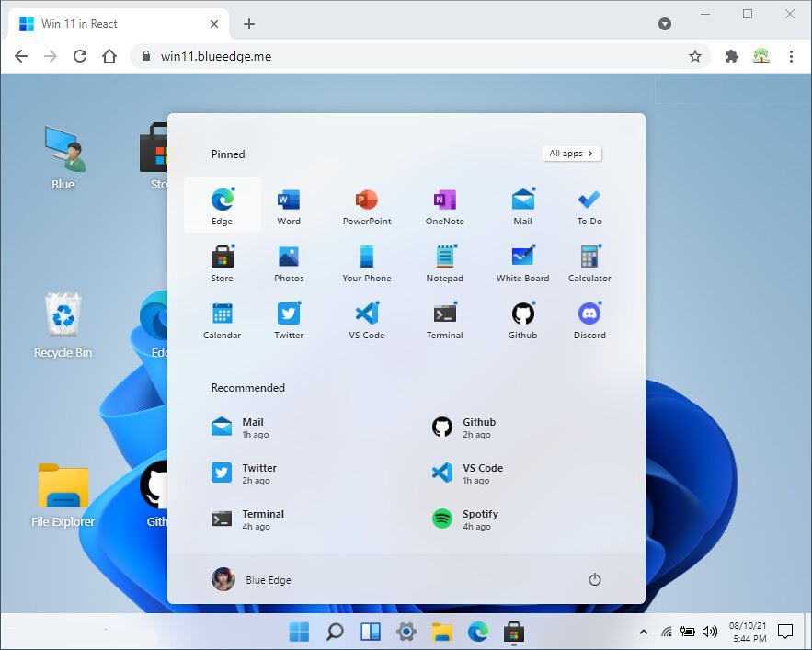Open the Github pinned app

[x=522, y=319]
